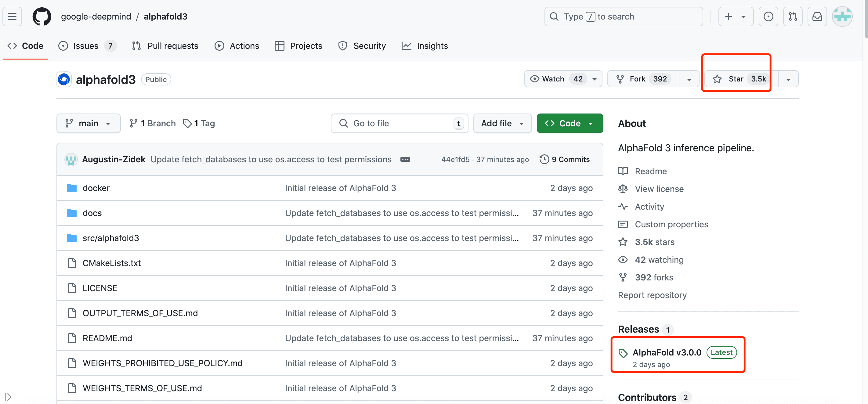
Task: Open OUTPUT_TERMS_OF_USE.md file
Action: (140, 313)
